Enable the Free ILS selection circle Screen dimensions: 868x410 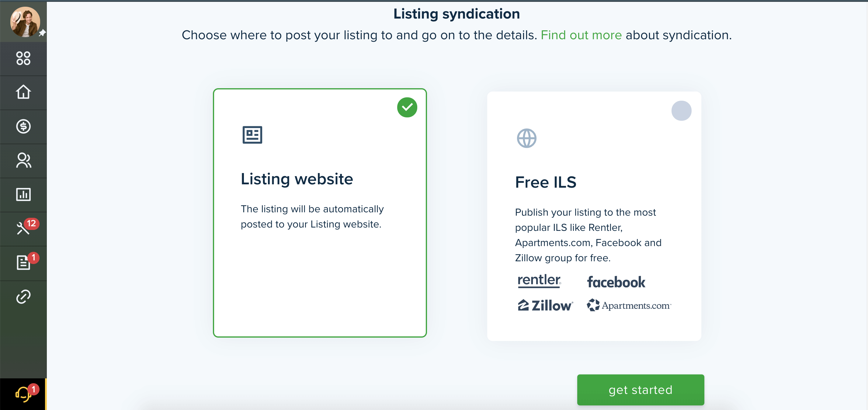[x=681, y=110]
